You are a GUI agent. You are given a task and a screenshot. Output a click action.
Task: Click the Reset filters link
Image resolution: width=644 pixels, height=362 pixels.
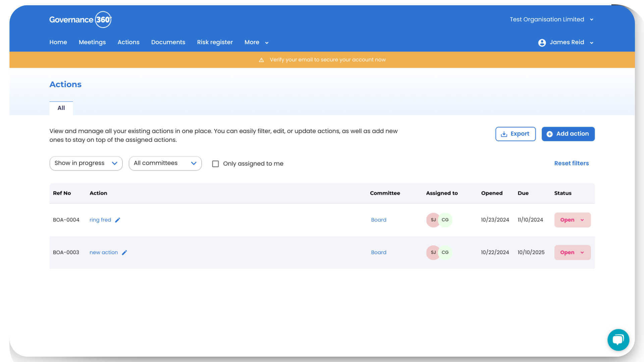(x=571, y=163)
